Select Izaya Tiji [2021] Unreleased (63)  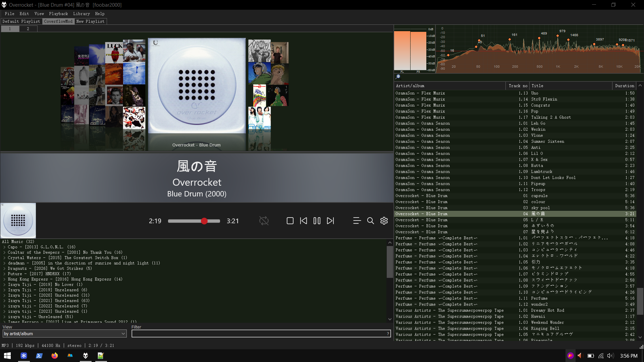click(49, 301)
